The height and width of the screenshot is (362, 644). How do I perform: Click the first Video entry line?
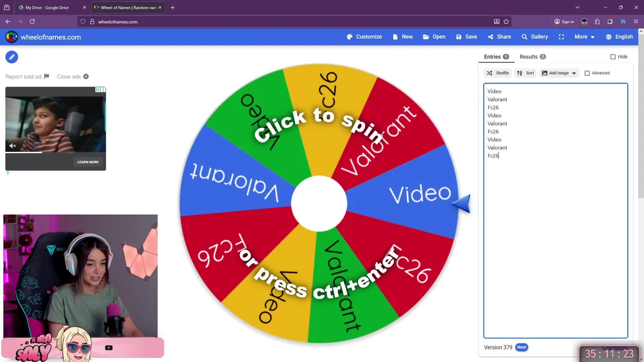(495, 92)
